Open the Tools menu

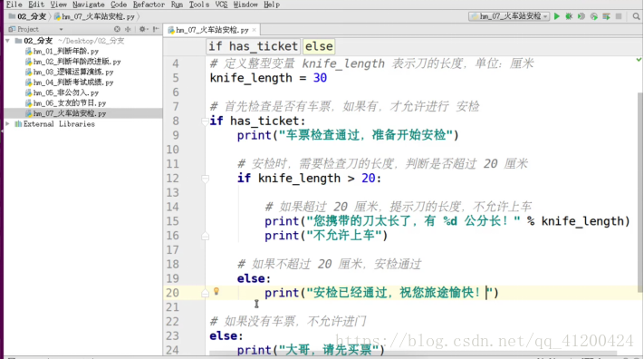(198, 5)
